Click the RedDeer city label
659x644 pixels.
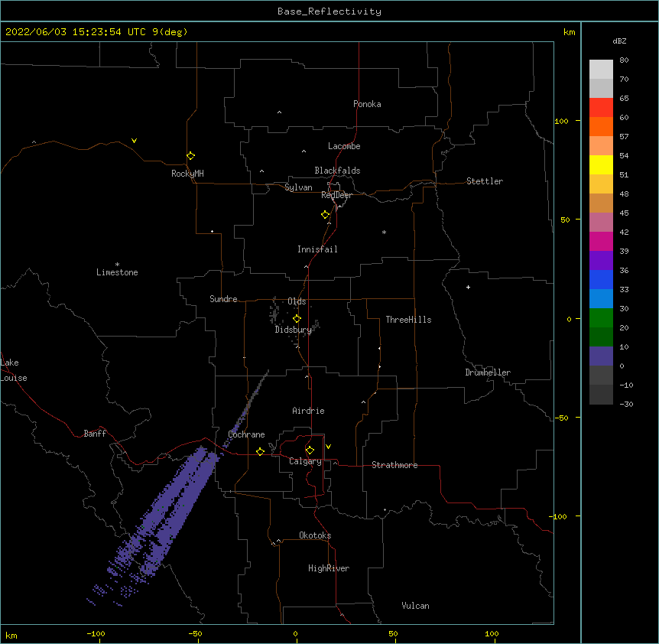point(336,195)
